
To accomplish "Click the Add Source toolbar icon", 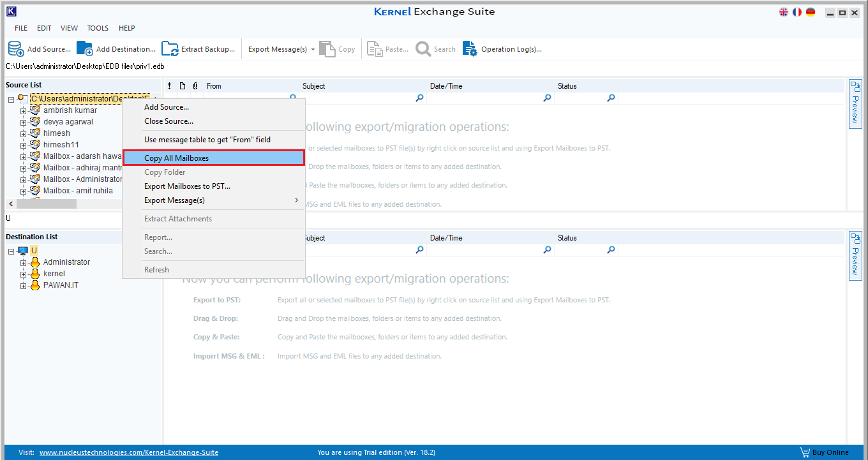I will (x=16, y=49).
